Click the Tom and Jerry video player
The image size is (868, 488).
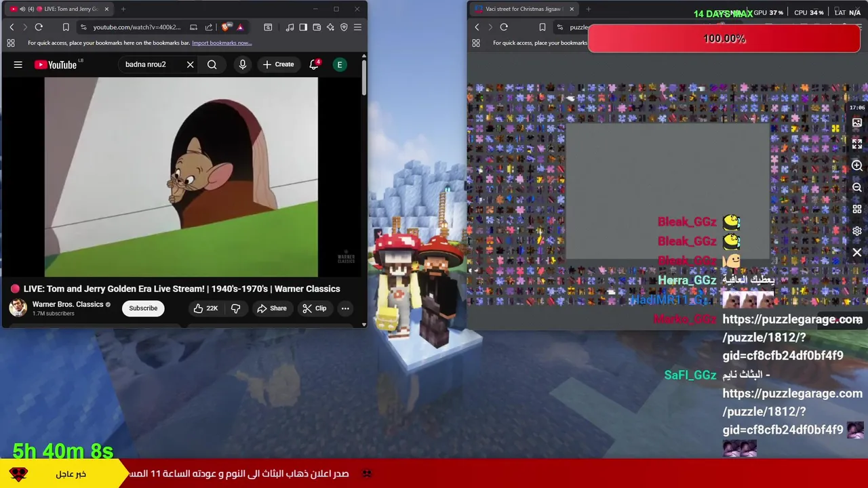click(181, 176)
